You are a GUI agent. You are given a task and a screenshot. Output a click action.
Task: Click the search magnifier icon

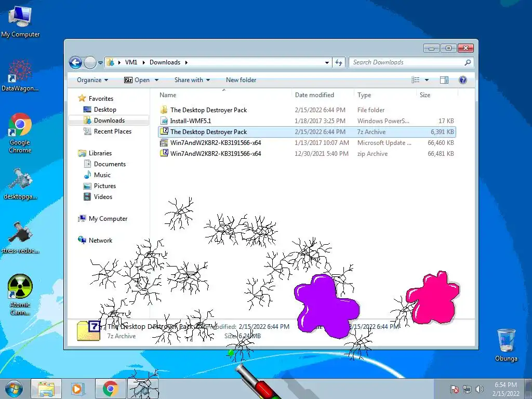coord(468,62)
